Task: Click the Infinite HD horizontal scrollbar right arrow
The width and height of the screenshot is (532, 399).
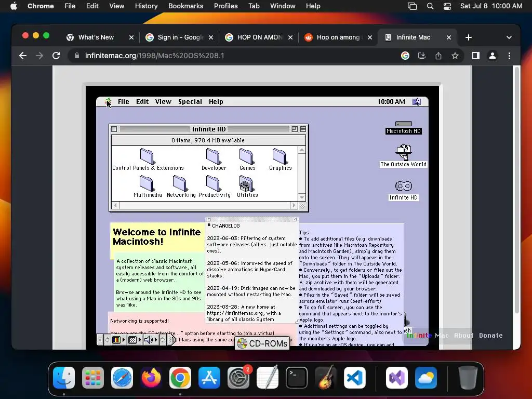Action: (x=294, y=205)
